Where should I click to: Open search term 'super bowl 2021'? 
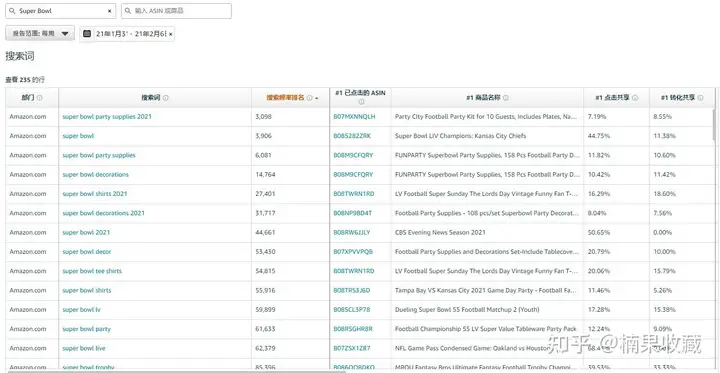[86, 232]
